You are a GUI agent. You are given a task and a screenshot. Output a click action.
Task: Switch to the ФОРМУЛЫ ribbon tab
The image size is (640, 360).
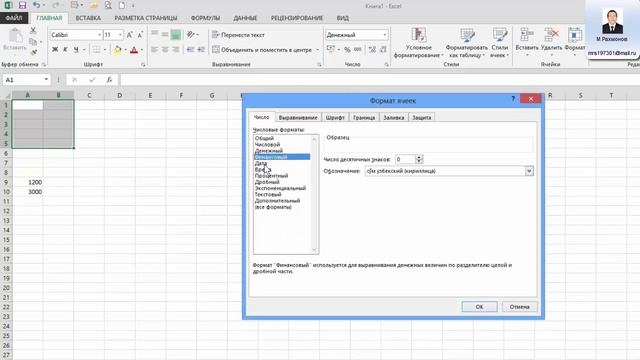(205, 18)
